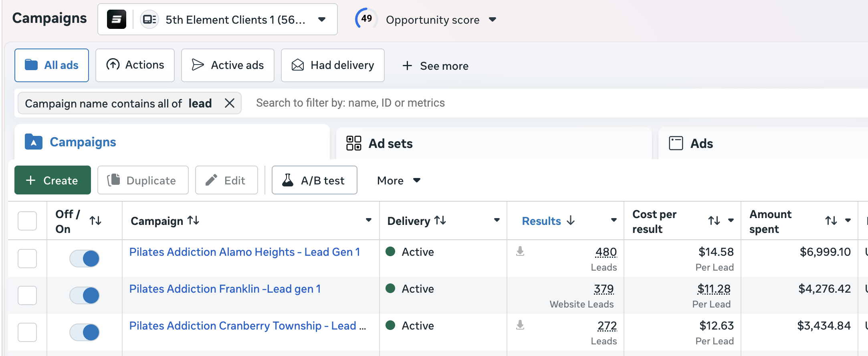The image size is (868, 356).
Task: Switch to the Actions view
Action: click(135, 65)
